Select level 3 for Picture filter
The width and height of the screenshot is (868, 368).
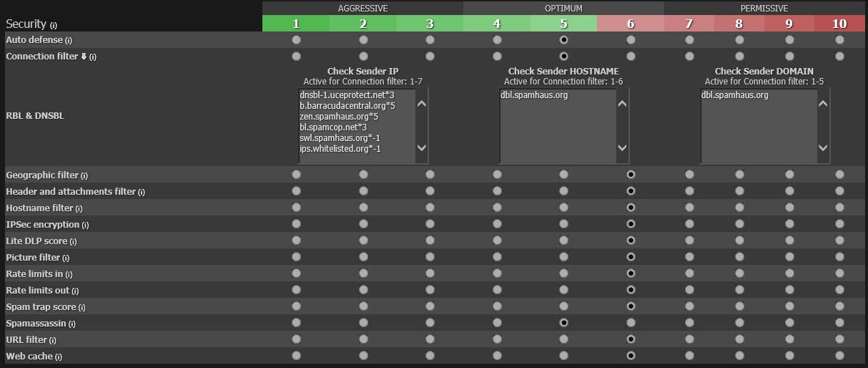(430, 257)
